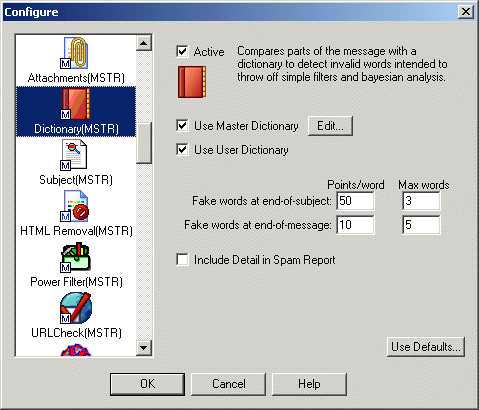The width and height of the screenshot is (479, 410).
Task: Open the master dictionary Edit... button
Action: [330, 126]
